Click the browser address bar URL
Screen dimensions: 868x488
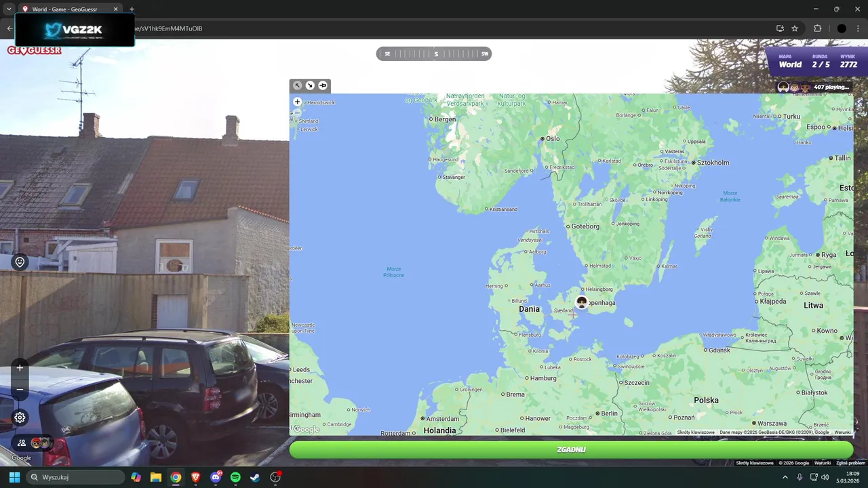tap(168, 28)
